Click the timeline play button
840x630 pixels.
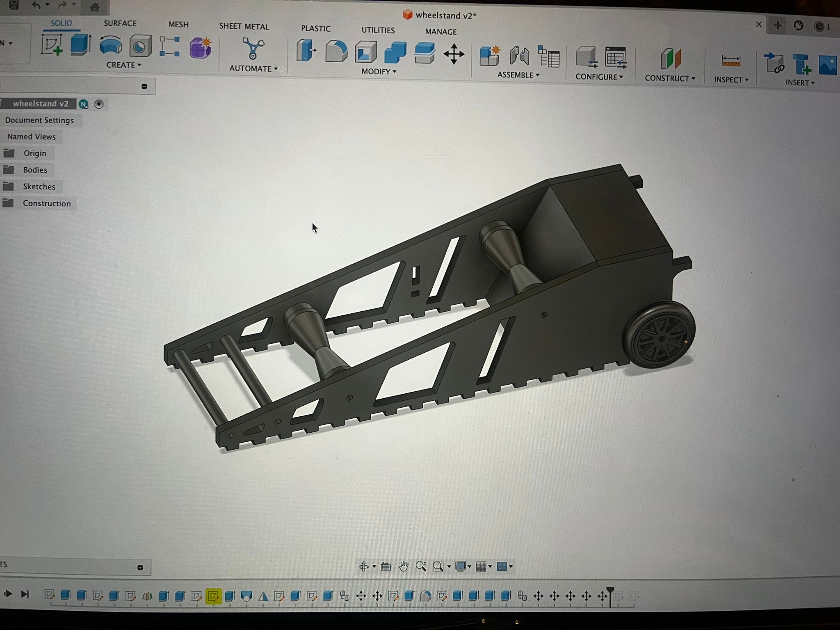click(8, 593)
